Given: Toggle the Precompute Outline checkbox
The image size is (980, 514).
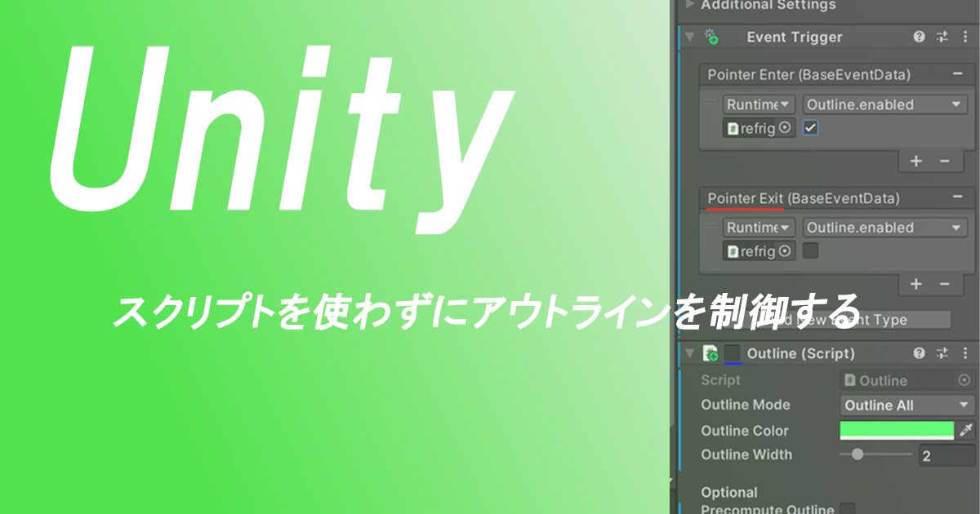Looking at the screenshot, I should click(x=848, y=508).
